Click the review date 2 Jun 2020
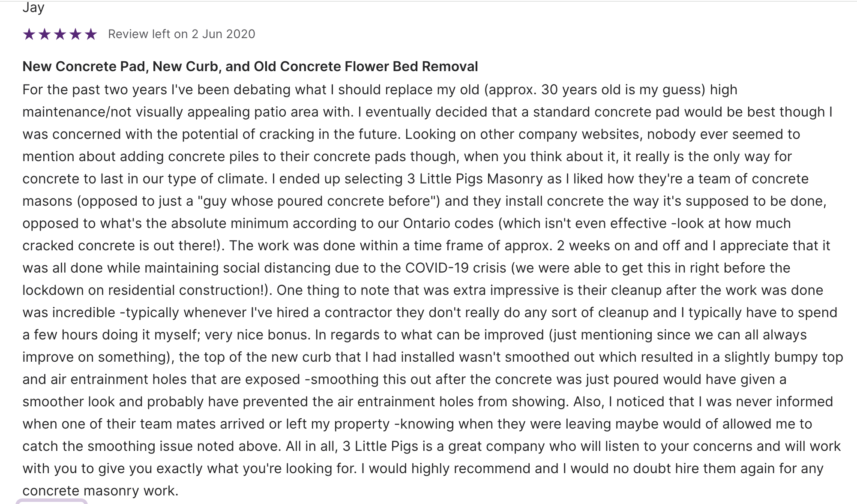 pyautogui.click(x=223, y=34)
